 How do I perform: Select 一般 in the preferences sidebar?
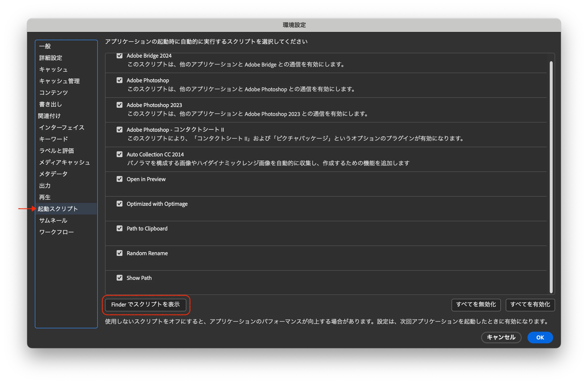(x=45, y=46)
